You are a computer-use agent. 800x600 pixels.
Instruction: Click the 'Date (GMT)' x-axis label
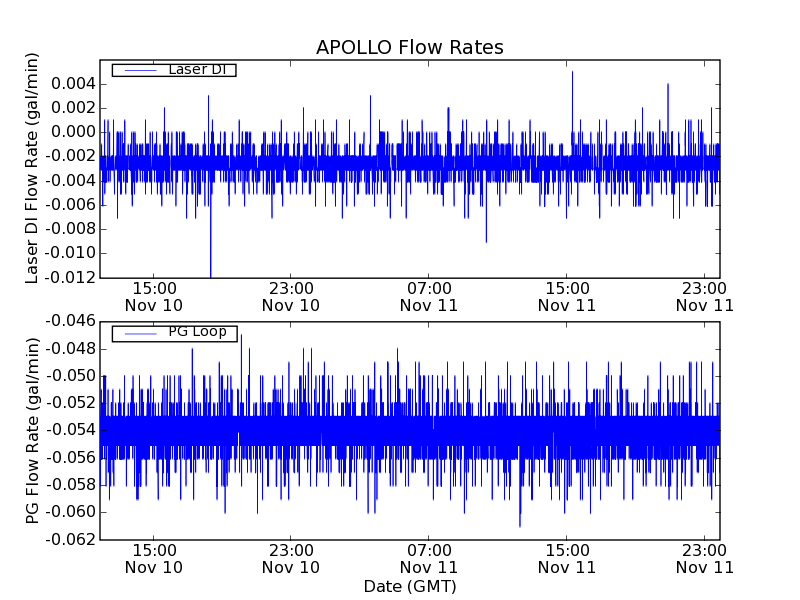pos(410,586)
